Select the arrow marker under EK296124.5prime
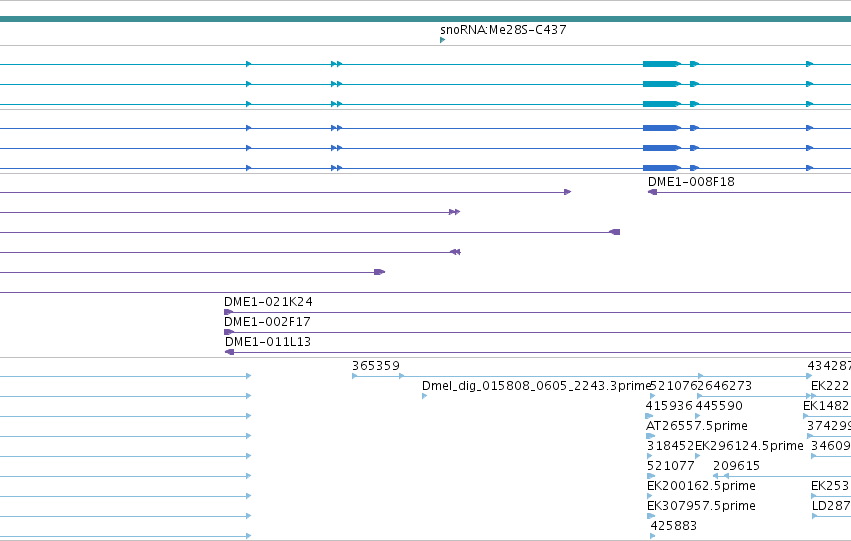The image size is (851, 541). coord(698,456)
